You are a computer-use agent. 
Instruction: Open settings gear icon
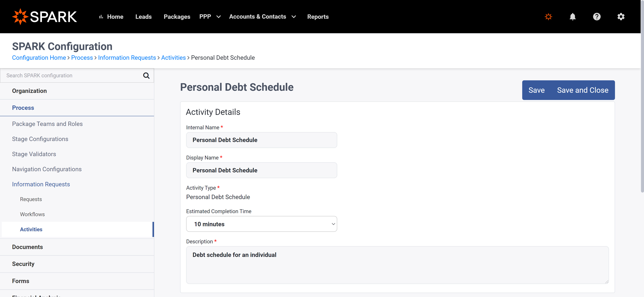(x=621, y=17)
